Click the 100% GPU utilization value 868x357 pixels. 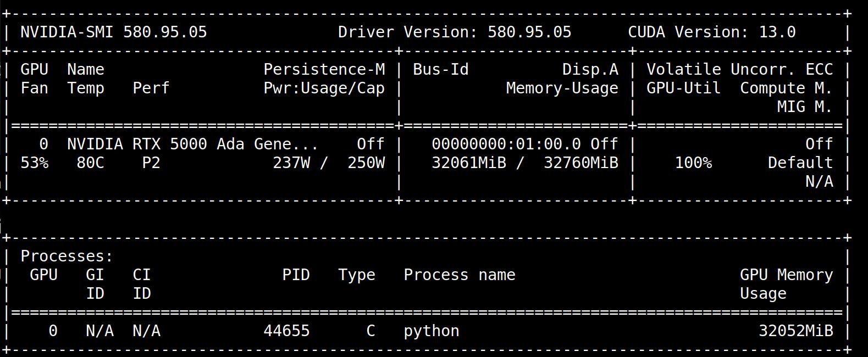[x=693, y=163]
